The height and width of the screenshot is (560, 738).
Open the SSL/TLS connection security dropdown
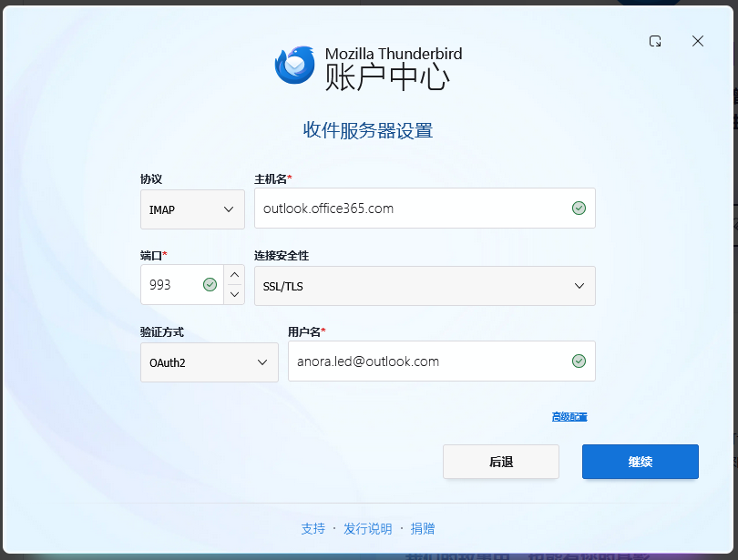click(x=425, y=286)
